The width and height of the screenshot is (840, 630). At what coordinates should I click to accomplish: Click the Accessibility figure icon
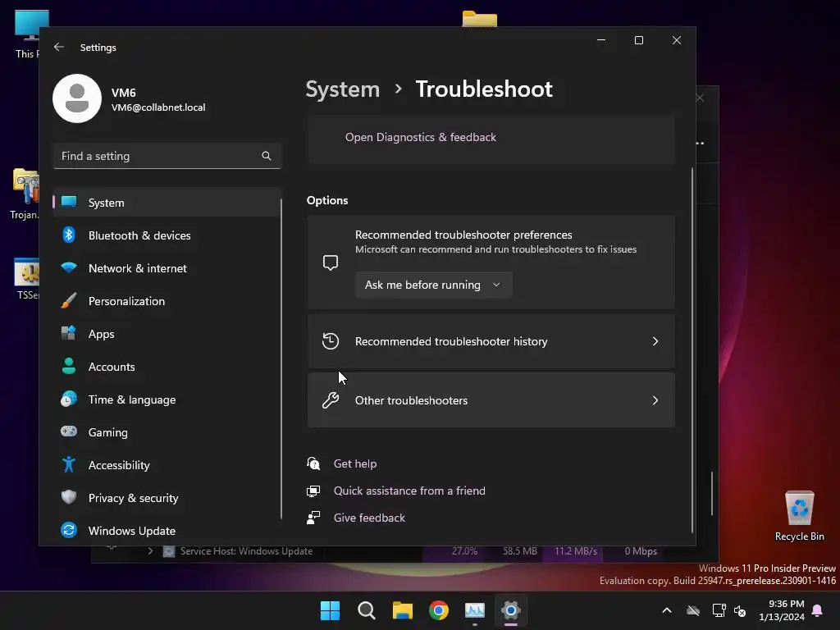coord(69,464)
